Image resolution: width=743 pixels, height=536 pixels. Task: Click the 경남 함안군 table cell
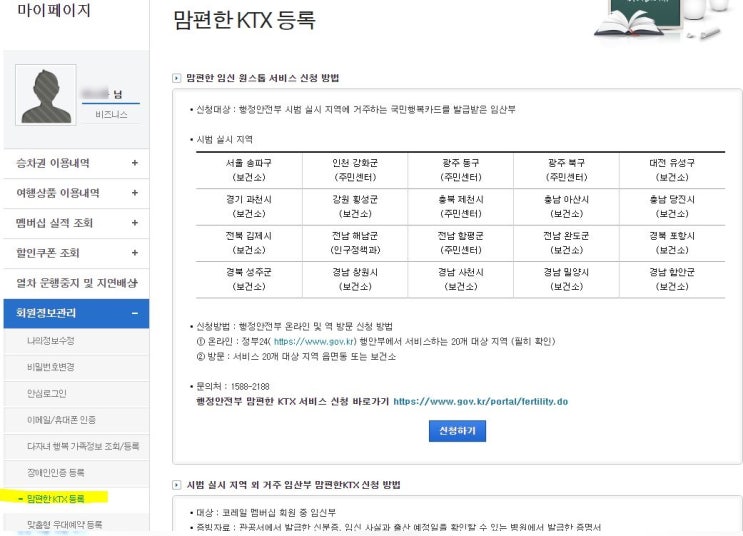(x=672, y=280)
